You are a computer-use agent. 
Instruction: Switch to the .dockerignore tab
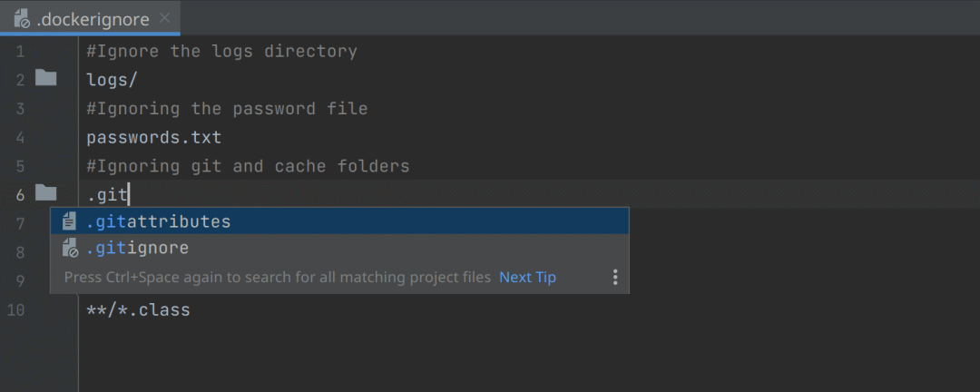click(x=95, y=18)
